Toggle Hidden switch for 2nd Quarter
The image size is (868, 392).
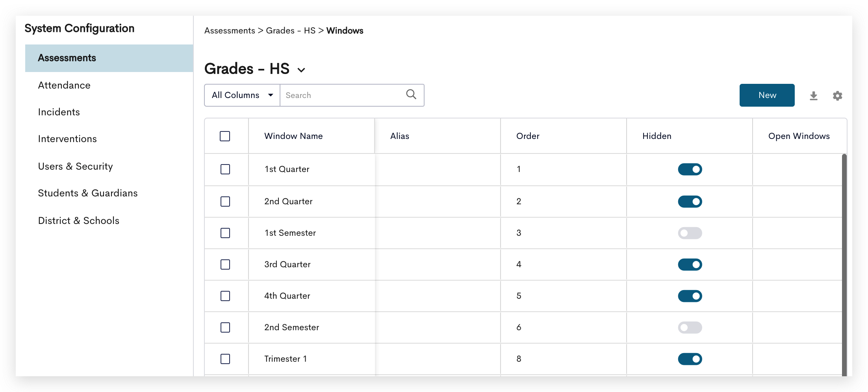pos(690,202)
